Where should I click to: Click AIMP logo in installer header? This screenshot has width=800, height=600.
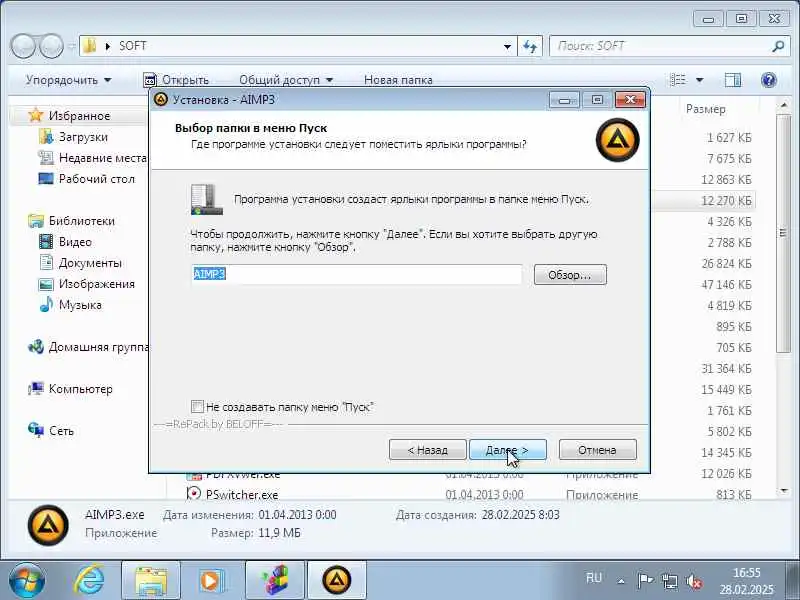[x=617, y=140]
